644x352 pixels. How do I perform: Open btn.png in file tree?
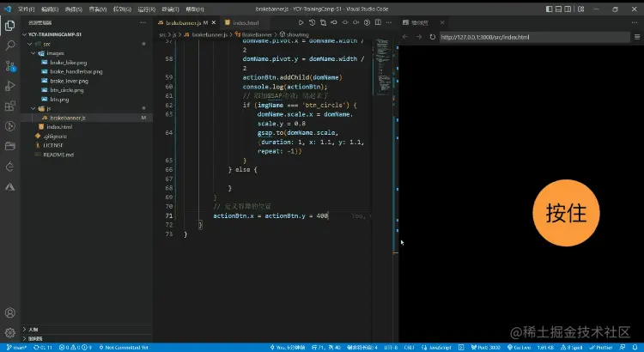coord(59,100)
